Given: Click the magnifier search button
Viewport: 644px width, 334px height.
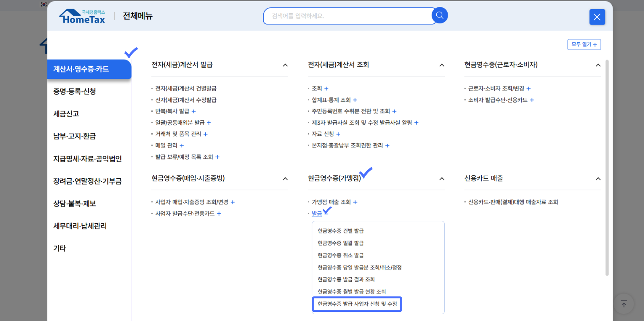Looking at the screenshot, I should 440,15.
